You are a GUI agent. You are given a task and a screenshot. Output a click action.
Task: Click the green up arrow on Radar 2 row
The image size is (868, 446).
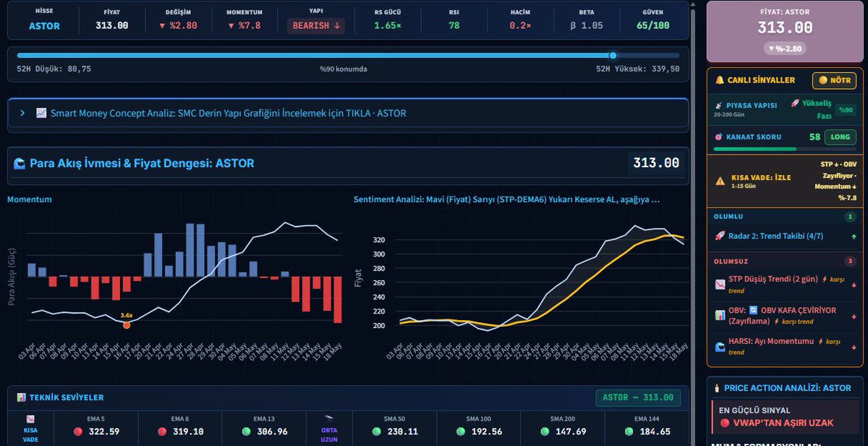(854, 236)
